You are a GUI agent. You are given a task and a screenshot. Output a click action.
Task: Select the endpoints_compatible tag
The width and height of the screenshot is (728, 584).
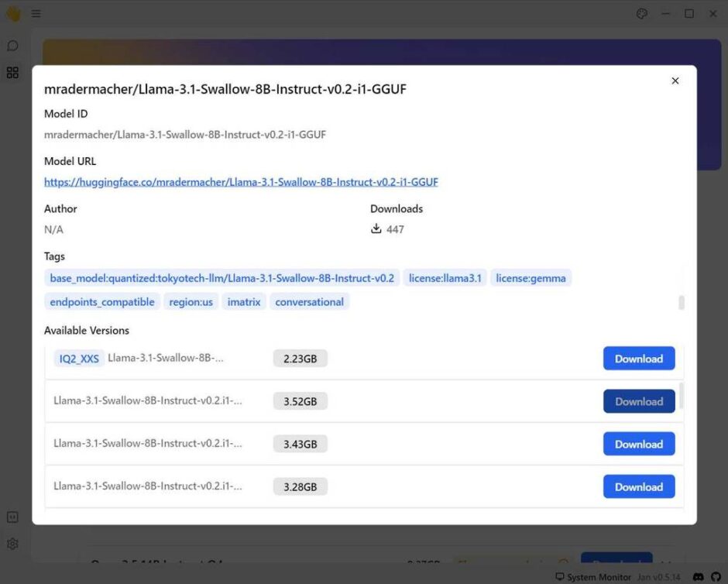[101, 301]
